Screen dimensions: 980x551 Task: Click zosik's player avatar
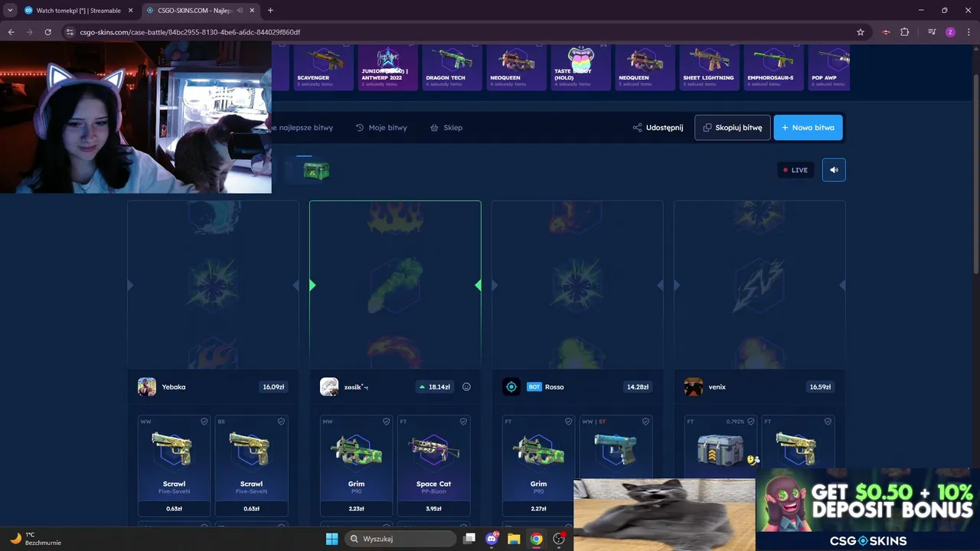pos(329,386)
